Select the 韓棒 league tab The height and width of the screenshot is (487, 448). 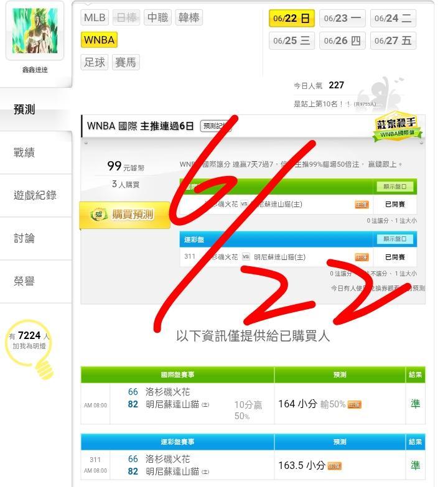189,17
